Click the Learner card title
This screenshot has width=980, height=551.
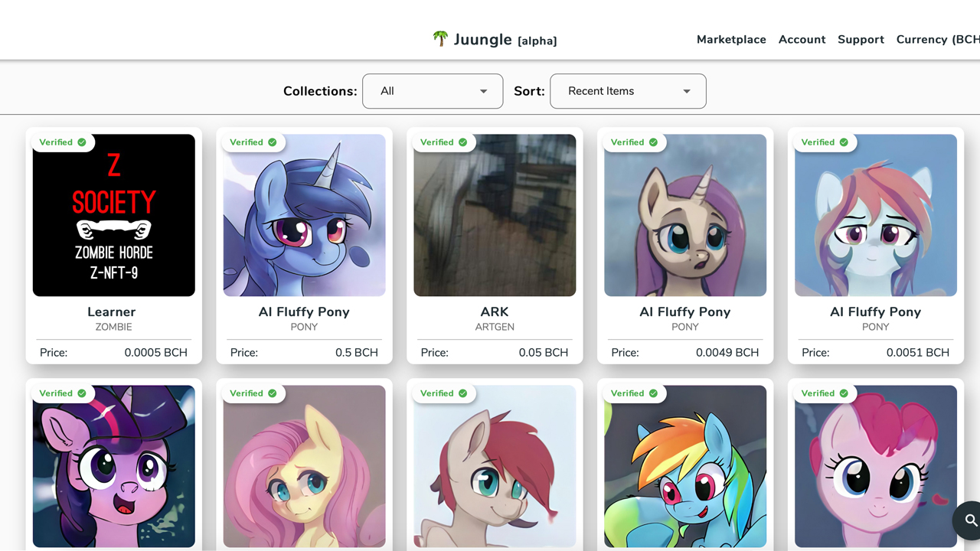[x=112, y=311]
